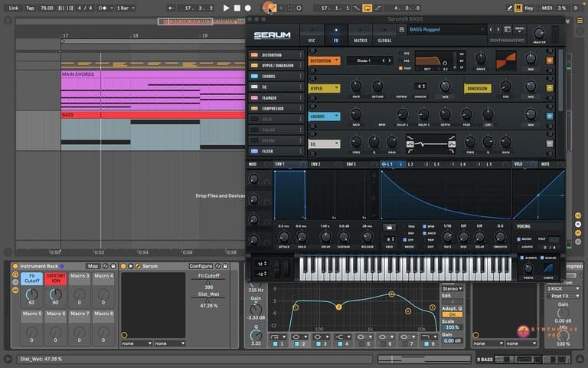Arm the arrangement Record button
Viewport: 588px width, 368px height.
[x=247, y=8]
